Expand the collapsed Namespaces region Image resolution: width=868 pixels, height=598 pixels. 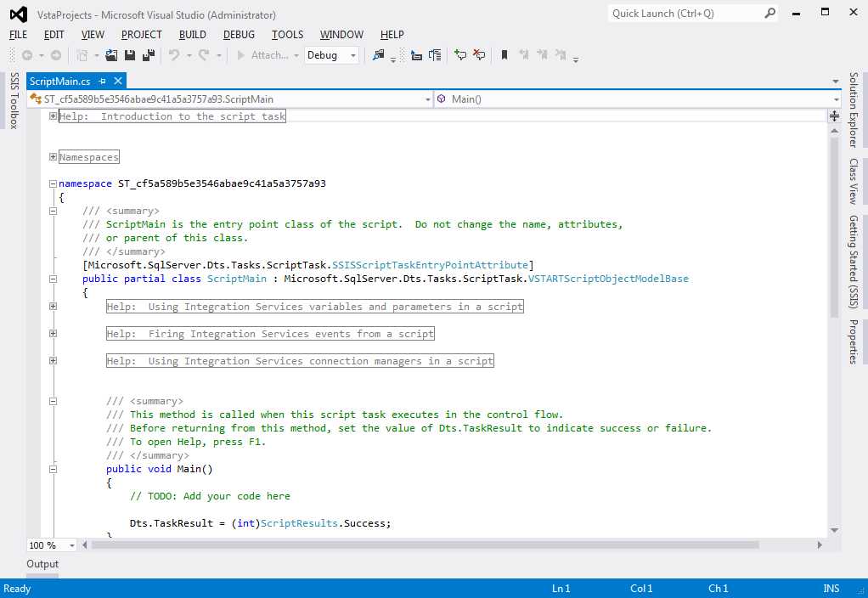(x=53, y=156)
